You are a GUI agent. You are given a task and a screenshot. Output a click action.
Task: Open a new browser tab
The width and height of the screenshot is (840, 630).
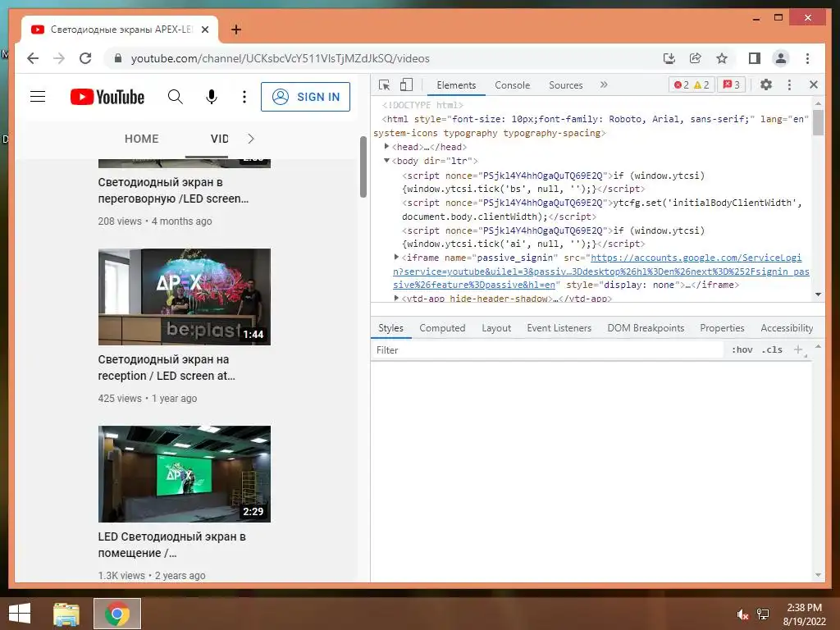[236, 30]
